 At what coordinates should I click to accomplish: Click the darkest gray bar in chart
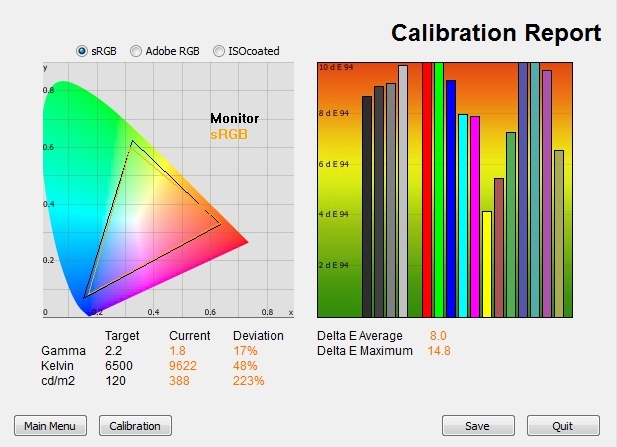[x=367, y=207]
